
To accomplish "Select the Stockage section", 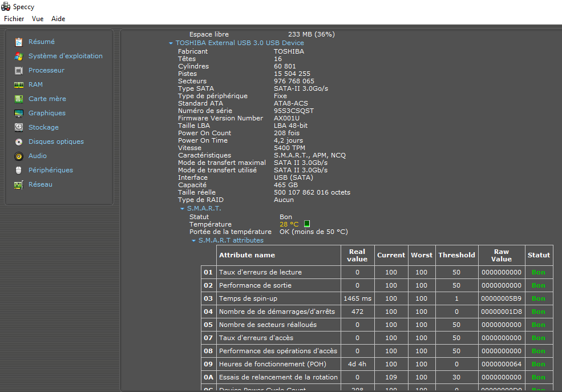I will tap(43, 127).
